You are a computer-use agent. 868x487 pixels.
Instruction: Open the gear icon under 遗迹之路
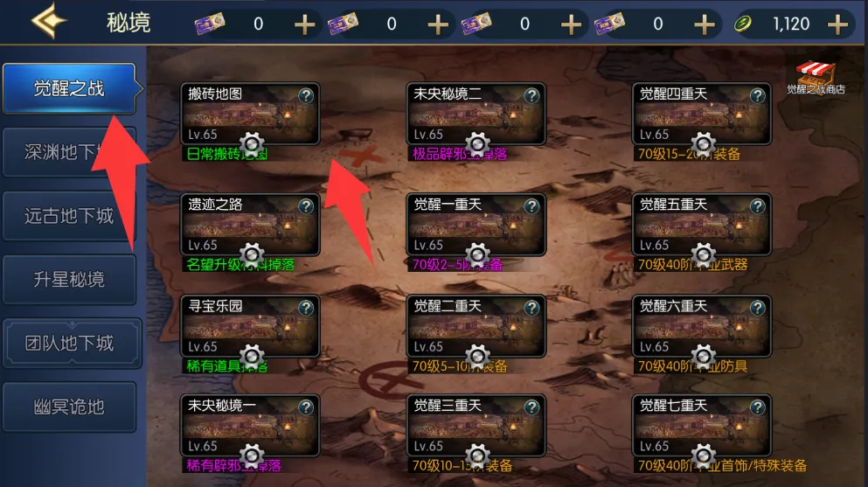252,254
